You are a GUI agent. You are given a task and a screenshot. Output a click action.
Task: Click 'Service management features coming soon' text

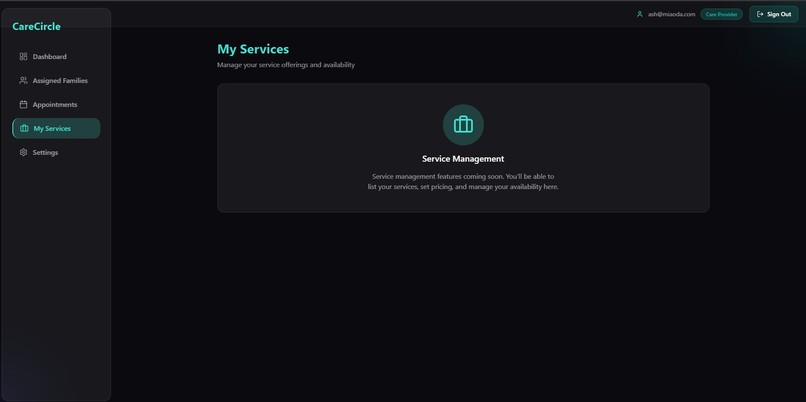coord(438,176)
